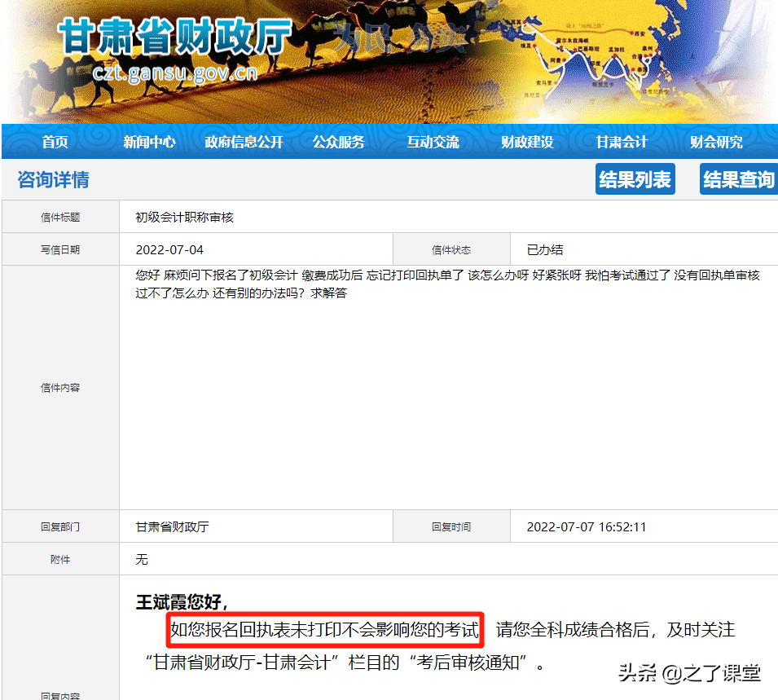Click the 结果列表 button
The image size is (778, 700).
635,179
